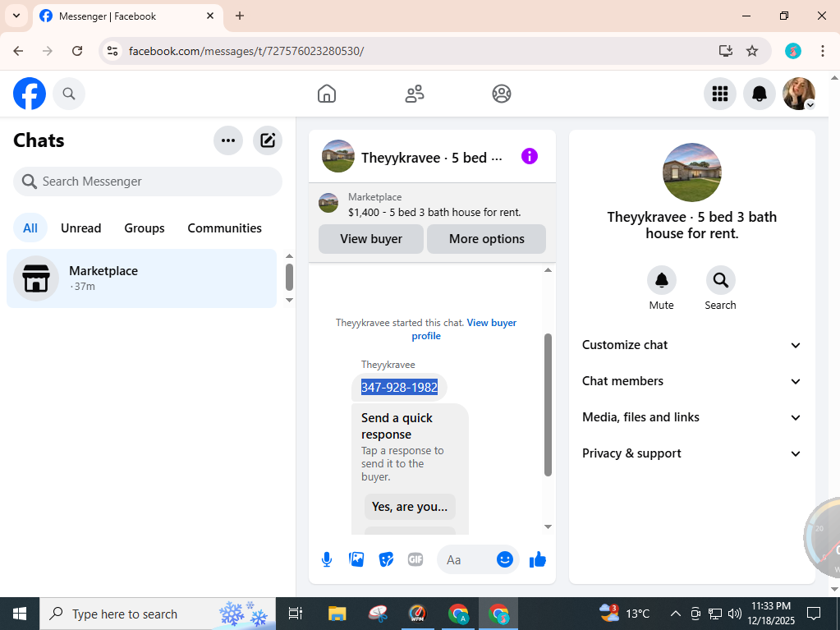840x630 pixels.
Task: Attach a photo with the image icon
Action: 356,560
